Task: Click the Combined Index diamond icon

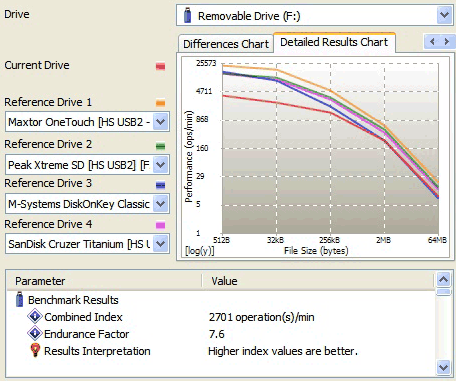Action: point(35,316)
